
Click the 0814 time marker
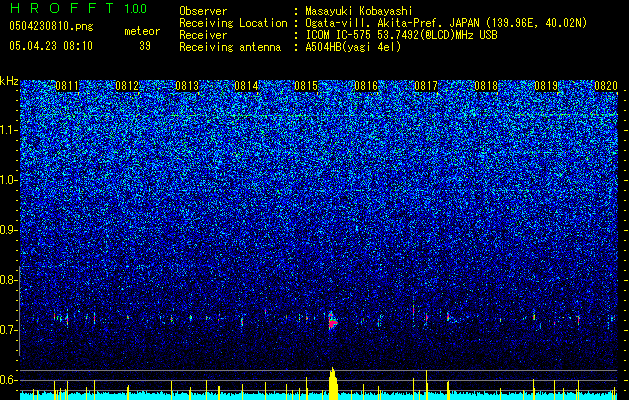(246, 86)
